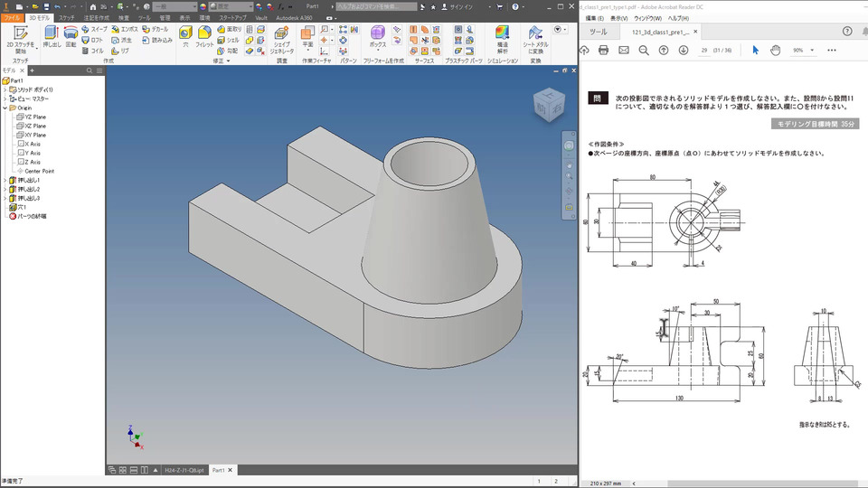868x488 pixels.
Task: Choose the コイル (Coil) tool
Action: click(92, 51)
